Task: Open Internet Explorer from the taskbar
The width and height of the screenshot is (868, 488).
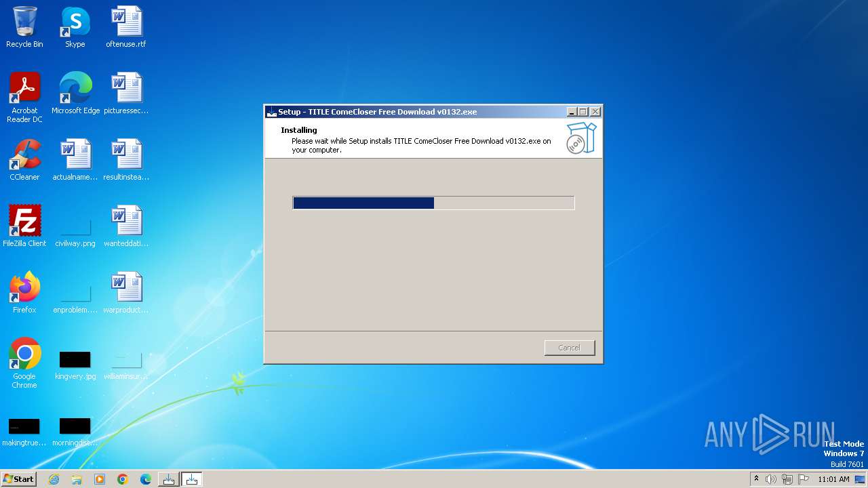Action: click(x=54, y=479)
